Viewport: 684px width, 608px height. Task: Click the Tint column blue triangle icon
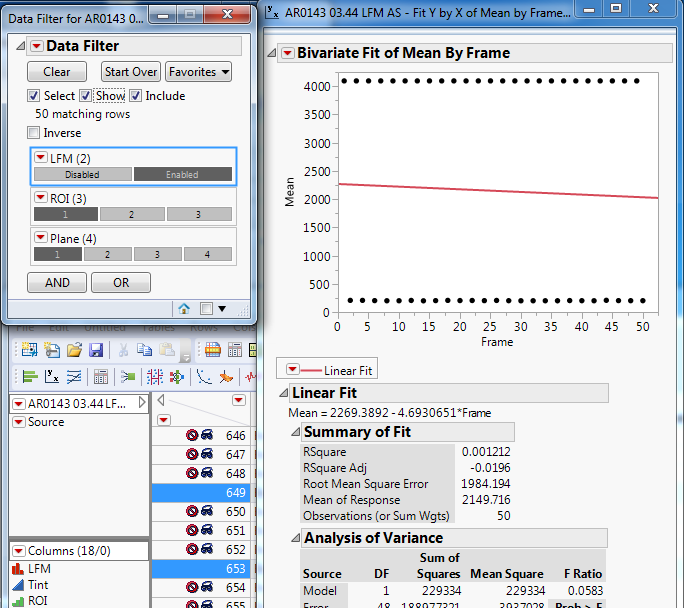point(18,585)
